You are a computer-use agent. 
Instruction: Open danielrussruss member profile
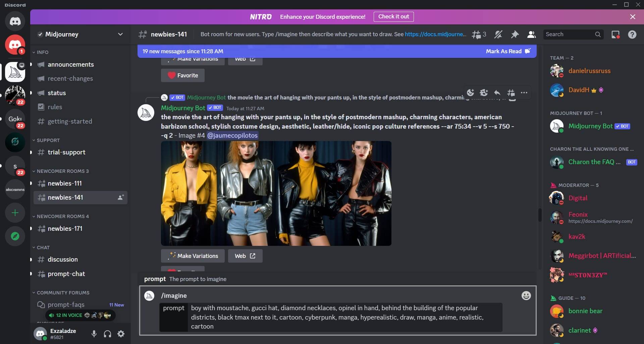pyautogui.click(x=594, y=71)
